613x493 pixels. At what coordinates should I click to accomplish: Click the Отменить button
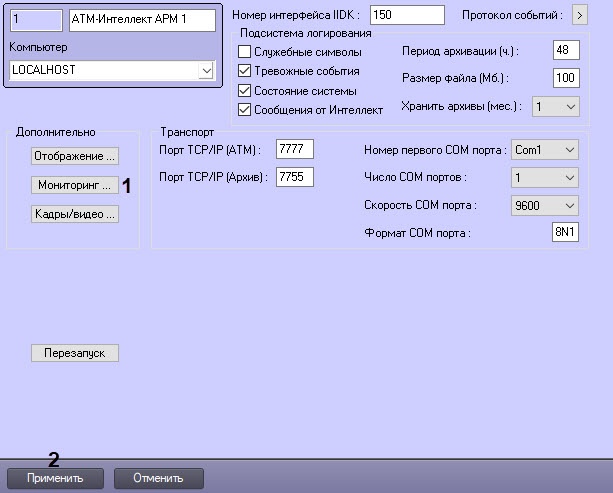click(159, 478)
